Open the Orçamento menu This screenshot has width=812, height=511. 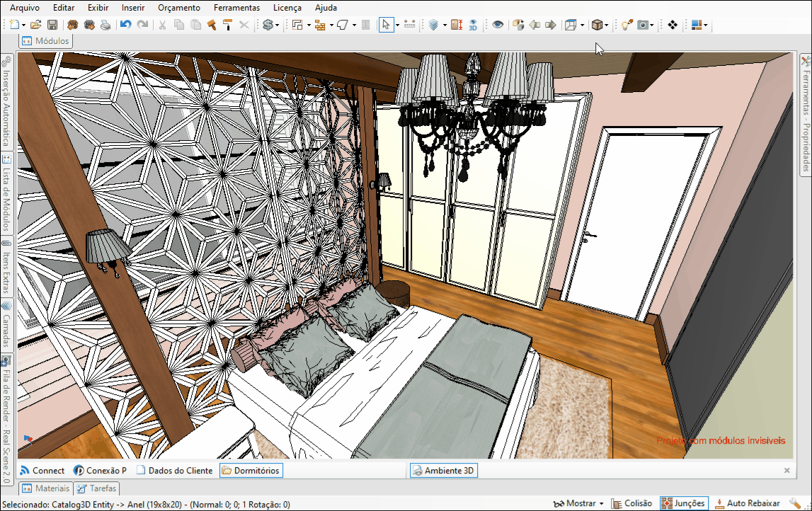coord(179,8)
